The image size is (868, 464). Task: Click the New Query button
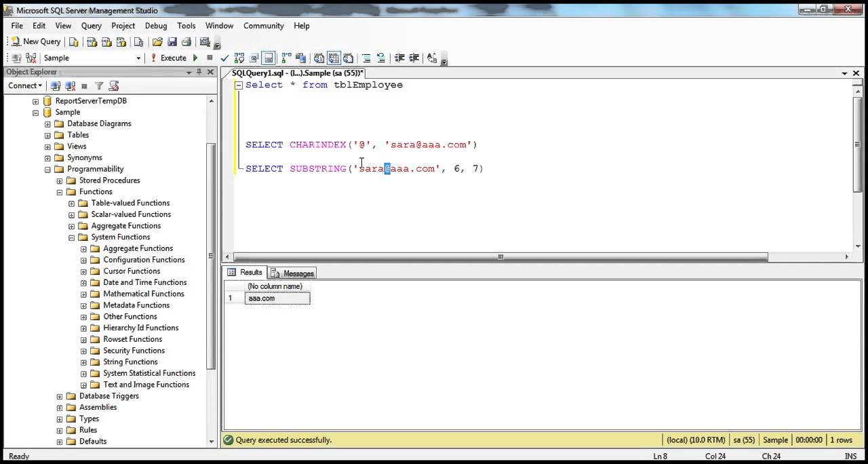tap(36, 42)
